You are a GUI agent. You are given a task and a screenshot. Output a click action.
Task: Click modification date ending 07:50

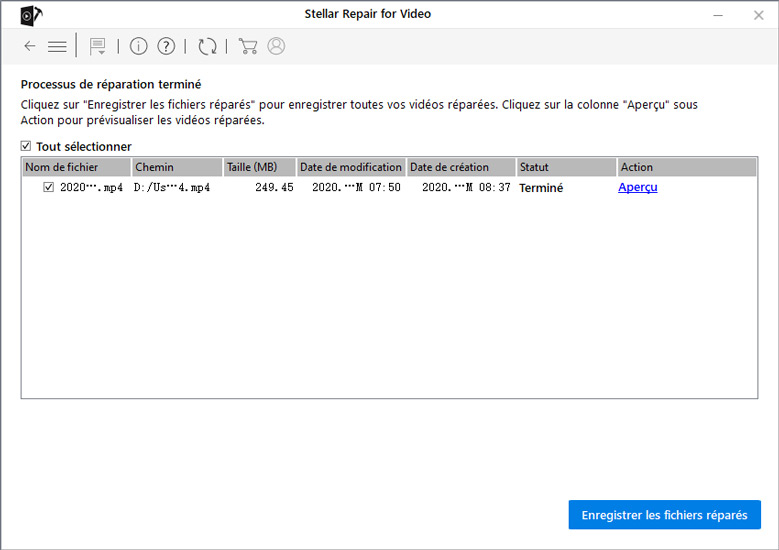coord(356,188)
